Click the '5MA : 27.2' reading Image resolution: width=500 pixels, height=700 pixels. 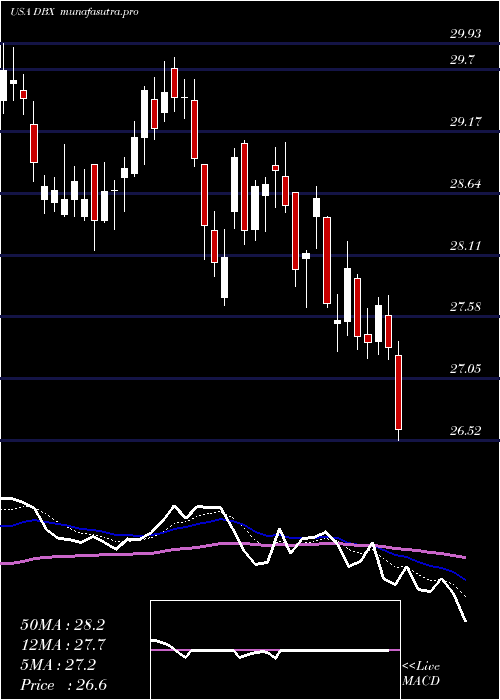[x=58, y=665]
